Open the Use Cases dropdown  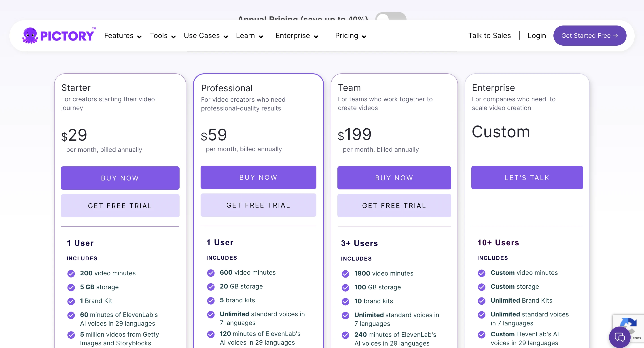206,36
